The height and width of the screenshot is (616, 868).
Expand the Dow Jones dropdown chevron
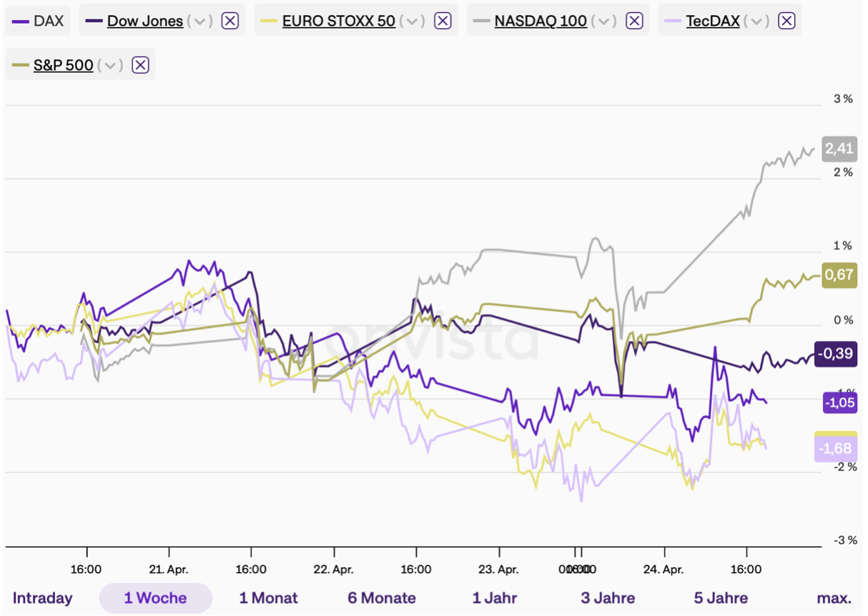(200, 21)
